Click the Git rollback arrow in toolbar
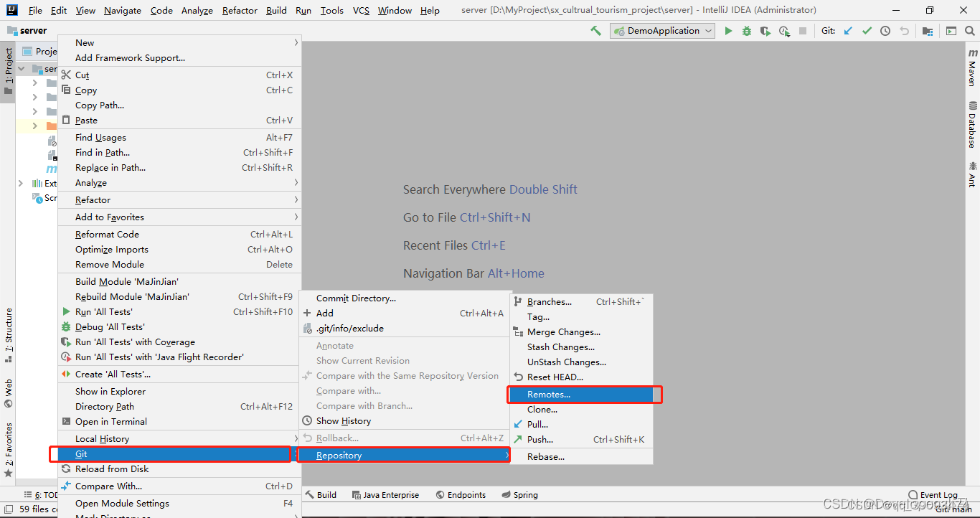The height and width of the screenshot is (518, 980). 904,31
